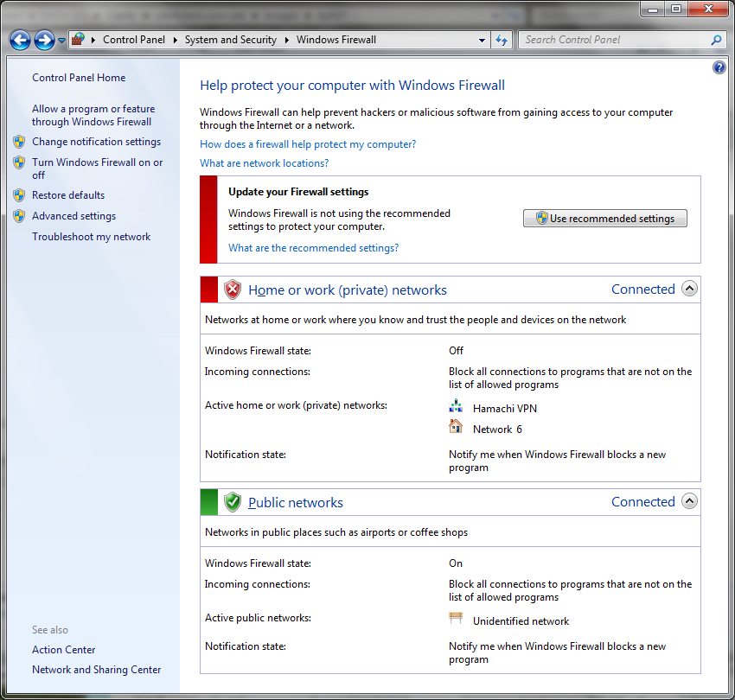Click Public networks heading
This screenshot has width=735, height=700.
click(296, 503)
